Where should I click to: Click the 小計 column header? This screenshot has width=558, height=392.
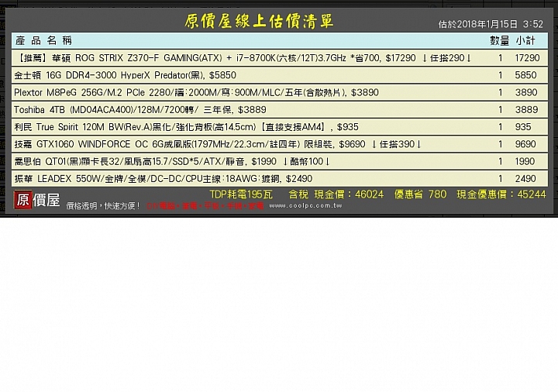pyautogui.click(x=525, y=40)
